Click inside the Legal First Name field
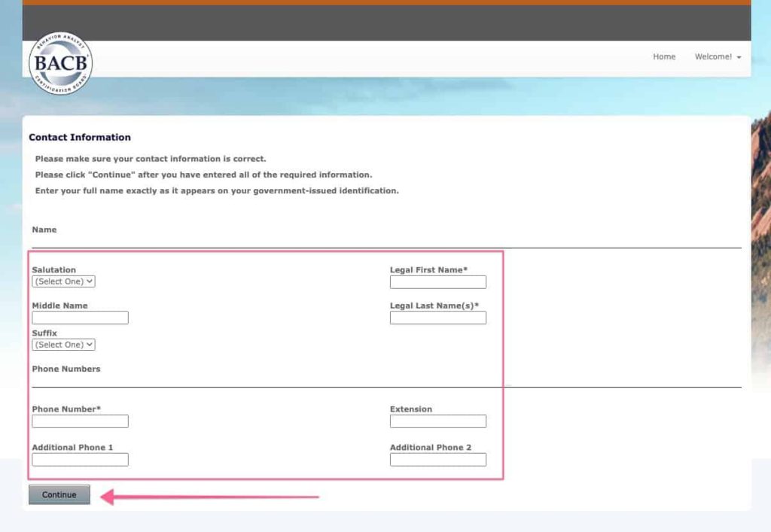This screenshot has height=532, width=771. click(x=437, y=281)
